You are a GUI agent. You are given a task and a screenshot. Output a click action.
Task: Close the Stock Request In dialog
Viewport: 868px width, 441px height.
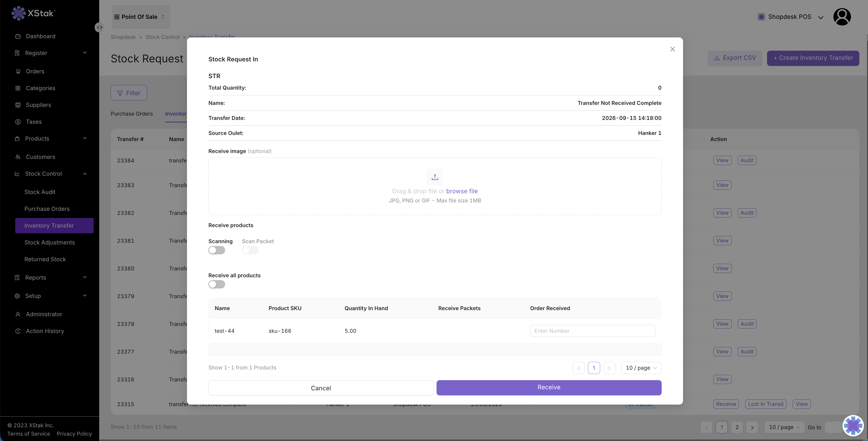[673, 49]
